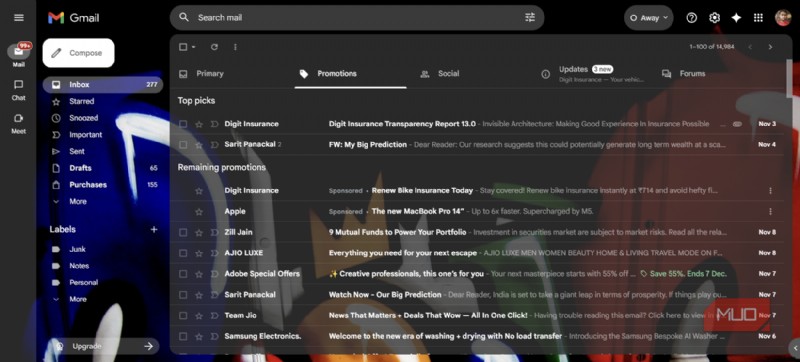Viewport: 800px width, 362px height.
Task: Select the Watch Now - Our Big Prediction checkbox
Action: point(183,295)
